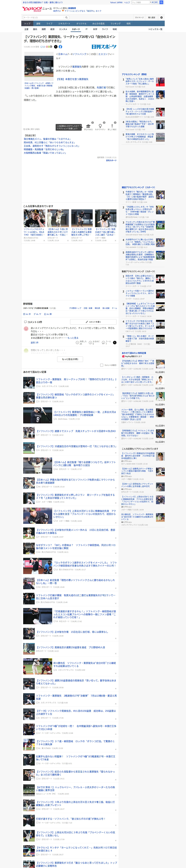Screen dimensions: 186x868
Task: Dismiss 【日本ハム】5回に奈良間大己 card X
Action: 68,241
